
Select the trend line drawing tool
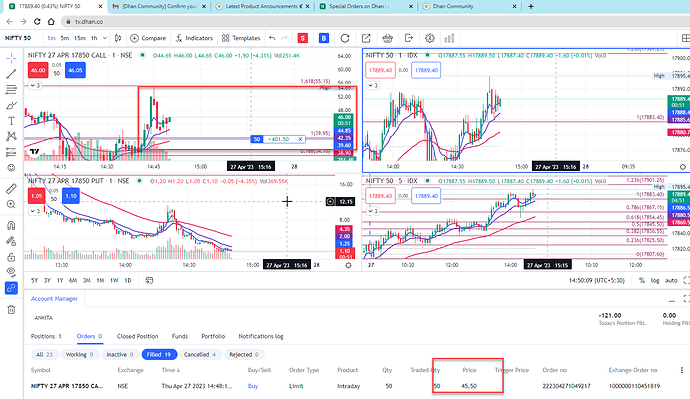click(11, 74)
